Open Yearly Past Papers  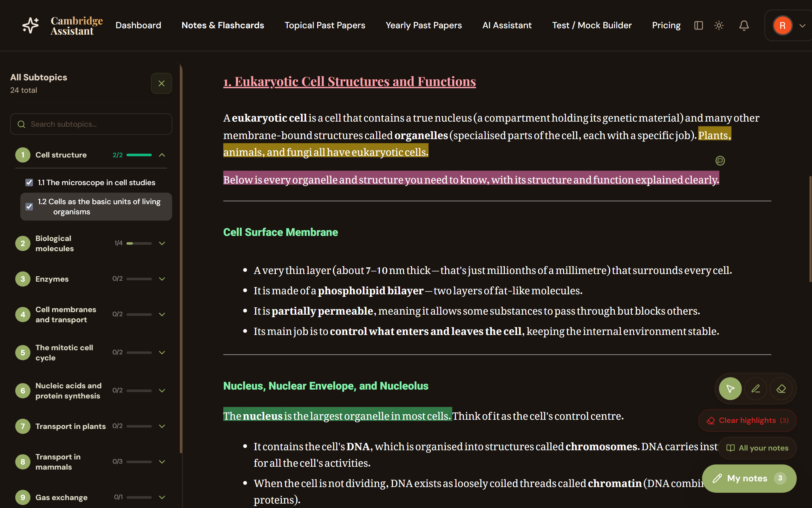coord(424,25)
